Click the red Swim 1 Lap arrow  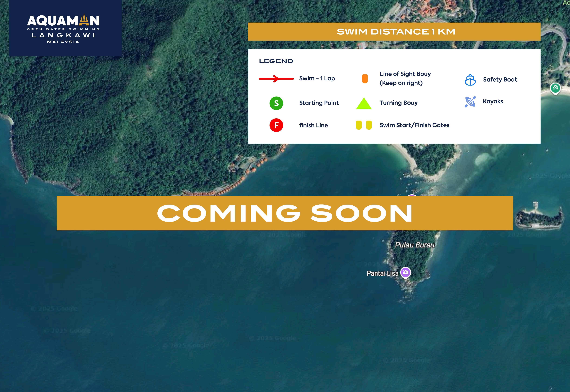click(x=276, y=79)
